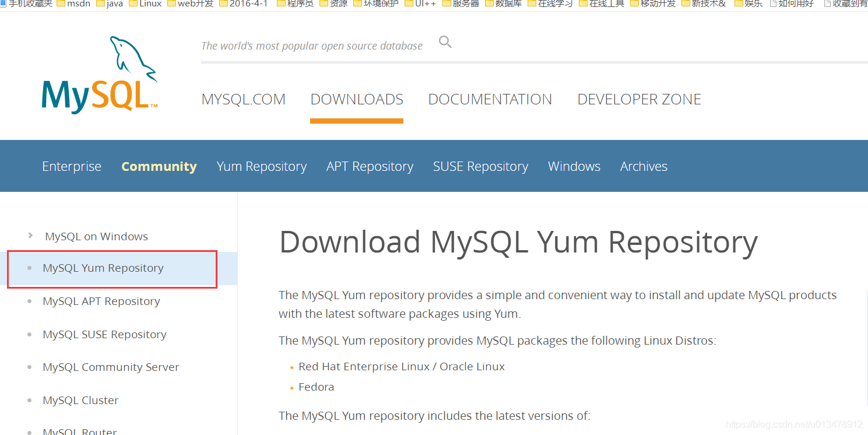Open the Linux bookmark folder
The height and width of the screenshot is (435, 868).
click(145, 3)
